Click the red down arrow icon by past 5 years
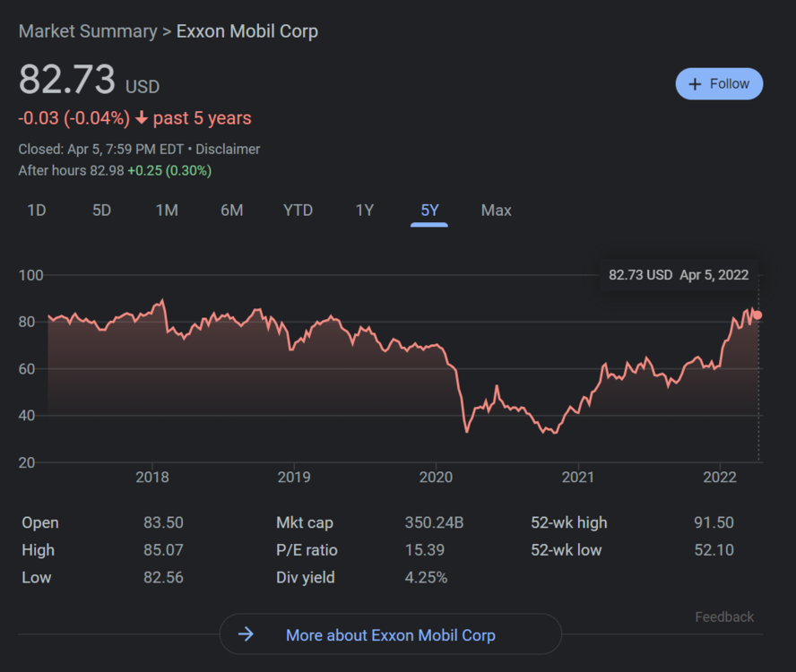 coord(142,118)
